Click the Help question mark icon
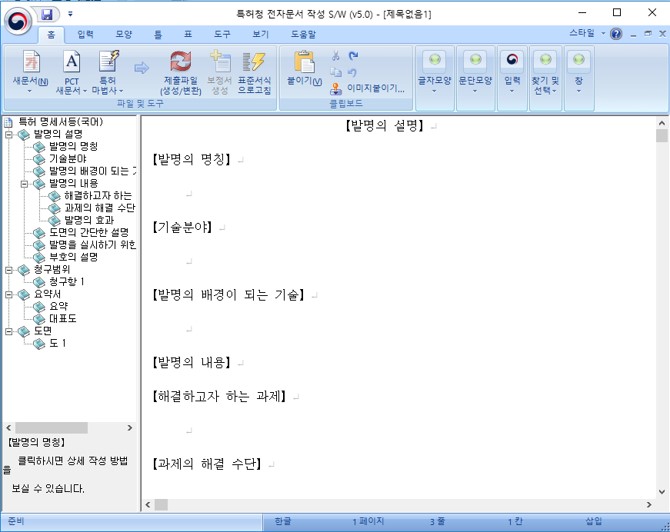The width and height of the screenshot is (670, 532). 616,34
